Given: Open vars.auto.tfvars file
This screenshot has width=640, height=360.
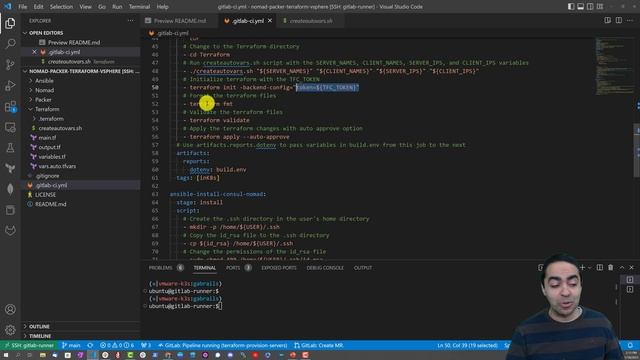Looking at the screenshot, I should pyautogui.click(x=57, y=166).
